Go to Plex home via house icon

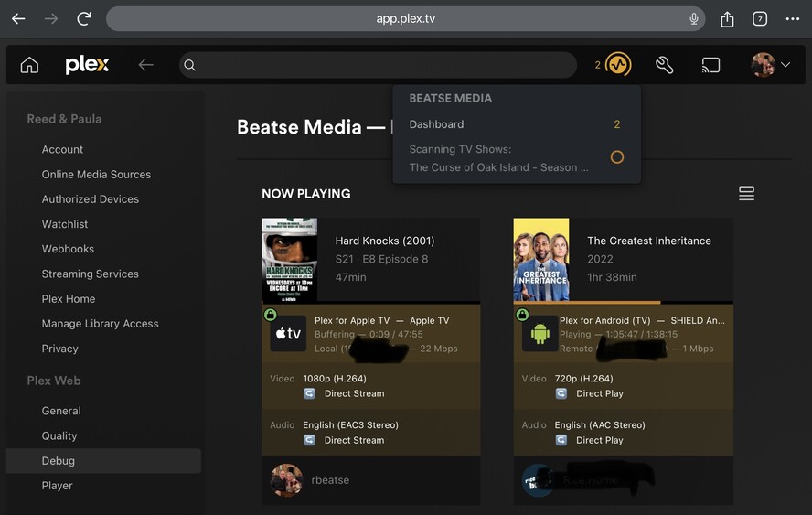tap(29, 65)
